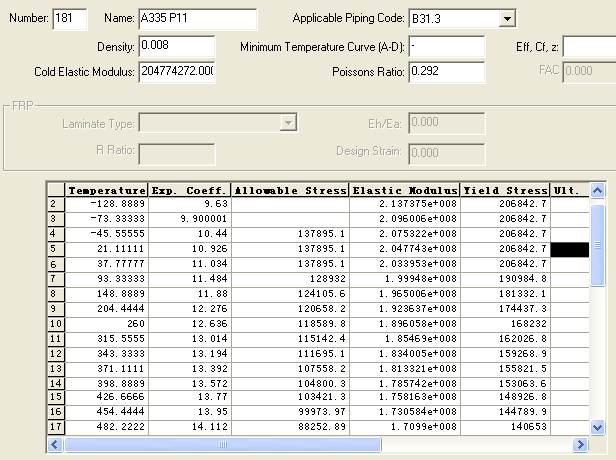Select the temperature cell 21.11111 in row 5
The image size is (616, 460).
click(106, 247)
